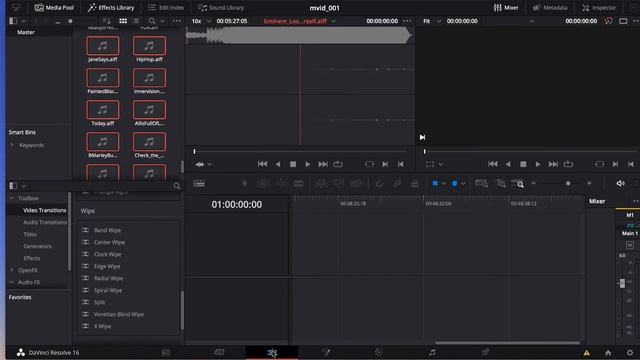Select Spiral Wipe transition
This screenshot has width=640, height=360.
pyautogui.click(x=108, y=290)
